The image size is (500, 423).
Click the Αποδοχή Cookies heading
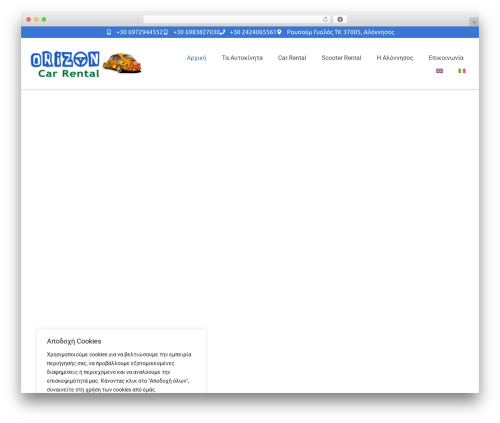(x=74, y=341)
